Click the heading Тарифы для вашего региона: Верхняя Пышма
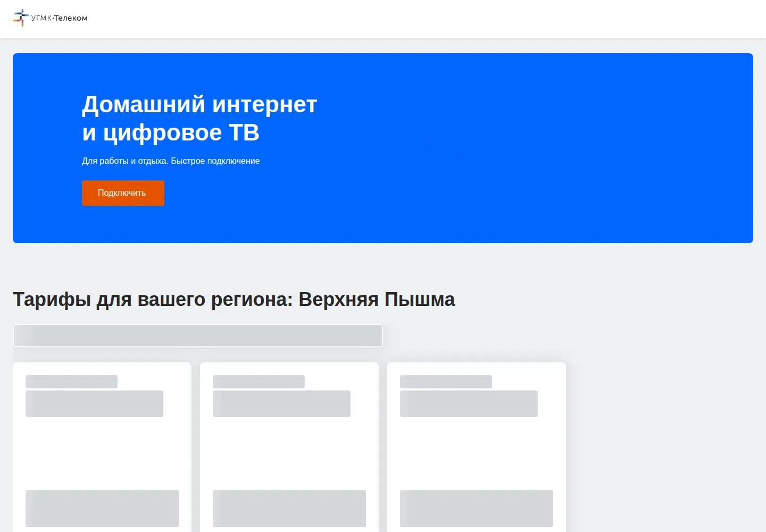Viewport: 766px width, 532px height. coord(234,300)
